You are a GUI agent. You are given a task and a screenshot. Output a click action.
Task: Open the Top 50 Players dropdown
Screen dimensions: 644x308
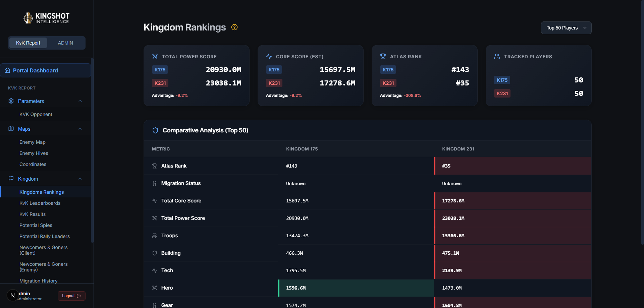pyautogui.click(x=566, y=28)
